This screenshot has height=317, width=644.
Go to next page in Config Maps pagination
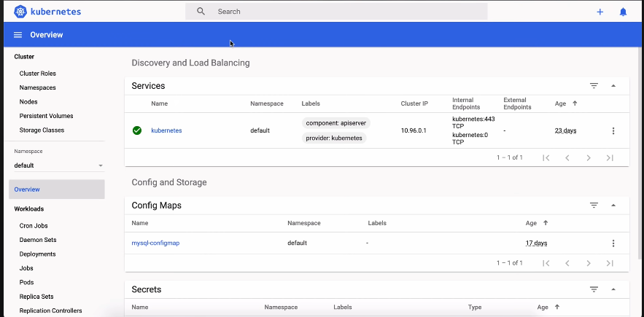589,263
